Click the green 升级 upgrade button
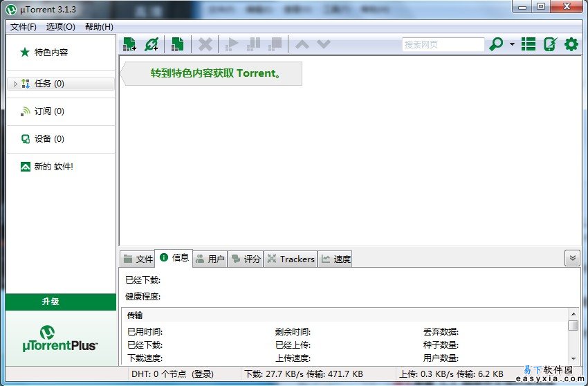 click(61, 302)
